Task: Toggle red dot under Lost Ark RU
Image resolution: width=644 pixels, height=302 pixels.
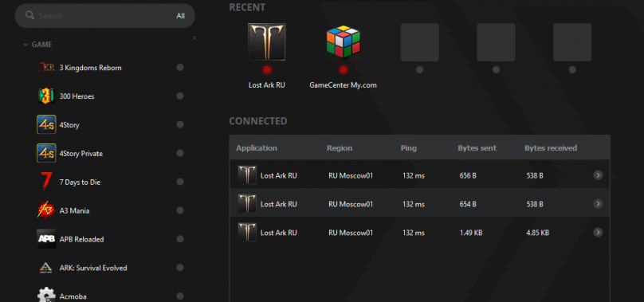Action: click(267, 70)
